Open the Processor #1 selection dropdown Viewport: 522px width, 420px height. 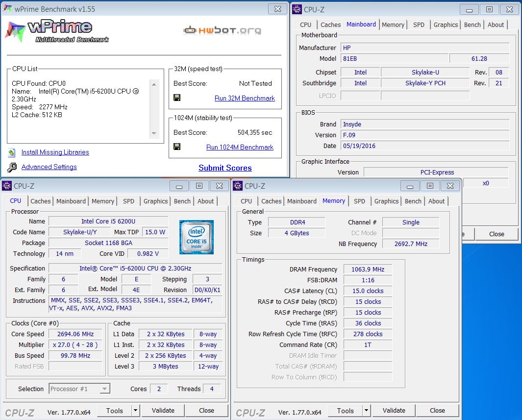(104, 389)
